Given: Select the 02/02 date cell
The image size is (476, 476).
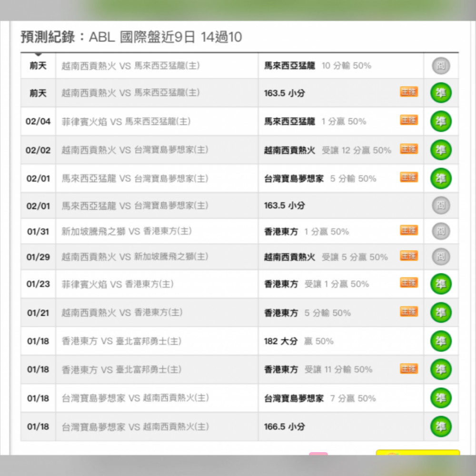Looking at the screenshot, I should point(38,150).
